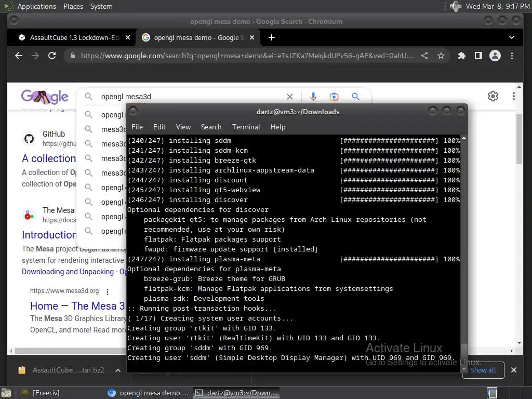Go forward with Chromium forward arrow
The width and height of the screenshot is (532, 399).
[35, 56]
